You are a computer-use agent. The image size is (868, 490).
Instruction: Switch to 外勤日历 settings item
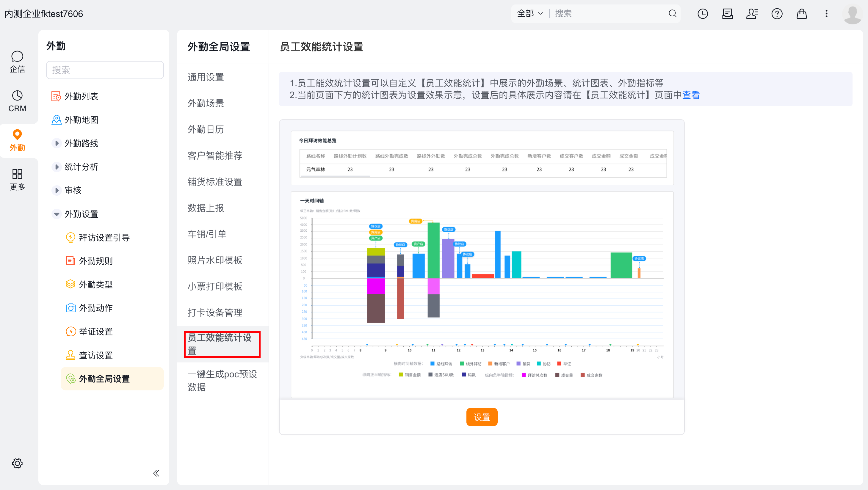point(206,130)
